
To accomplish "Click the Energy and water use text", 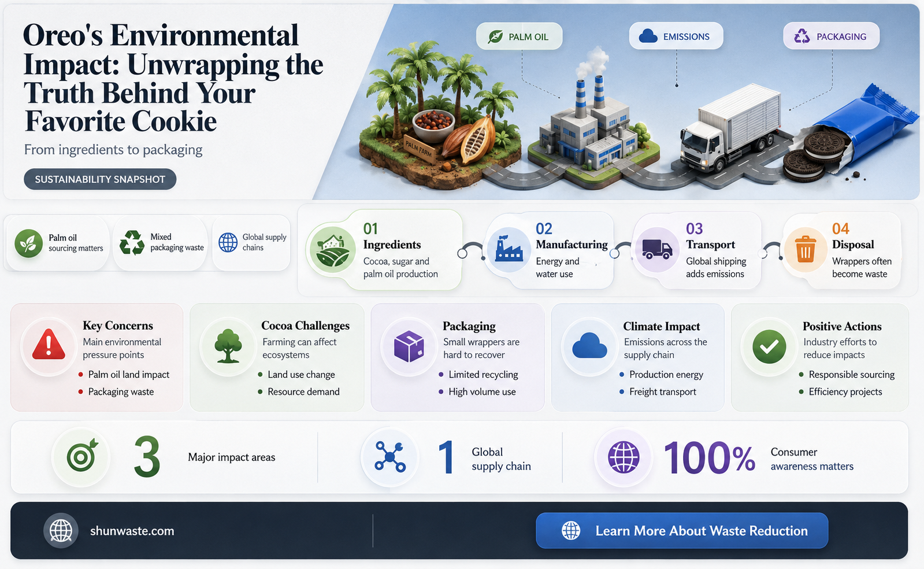I will tap(557, 267).
